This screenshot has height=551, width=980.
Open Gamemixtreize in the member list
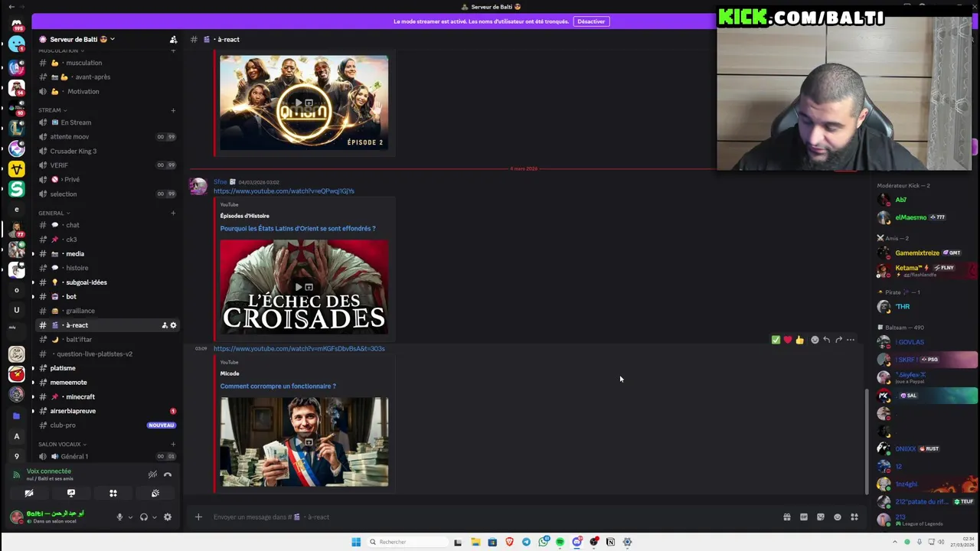pyautogui.click(x=917, y=253)
